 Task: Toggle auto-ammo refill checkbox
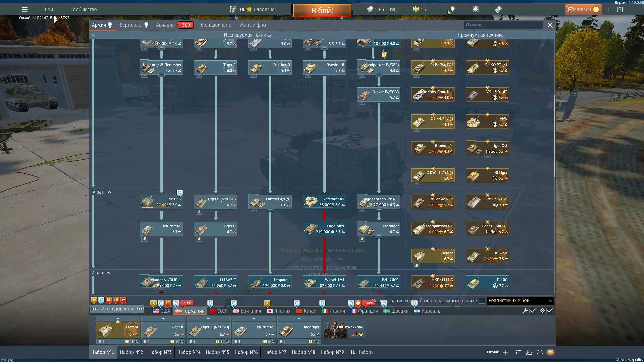tap(550, 311)
